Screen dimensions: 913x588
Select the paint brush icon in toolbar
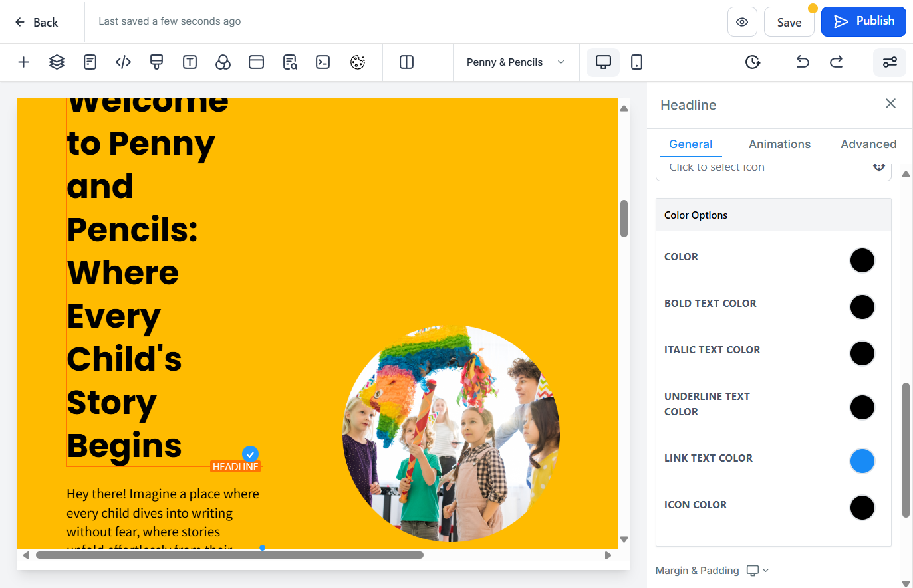pos(156,62)
